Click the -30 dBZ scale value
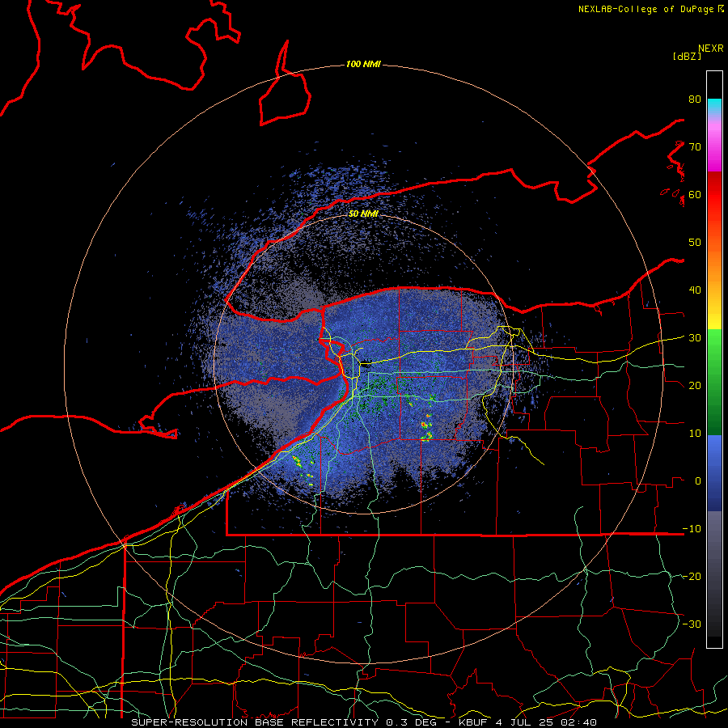This screenshot has height=728, width=728. tap(692, 624)
